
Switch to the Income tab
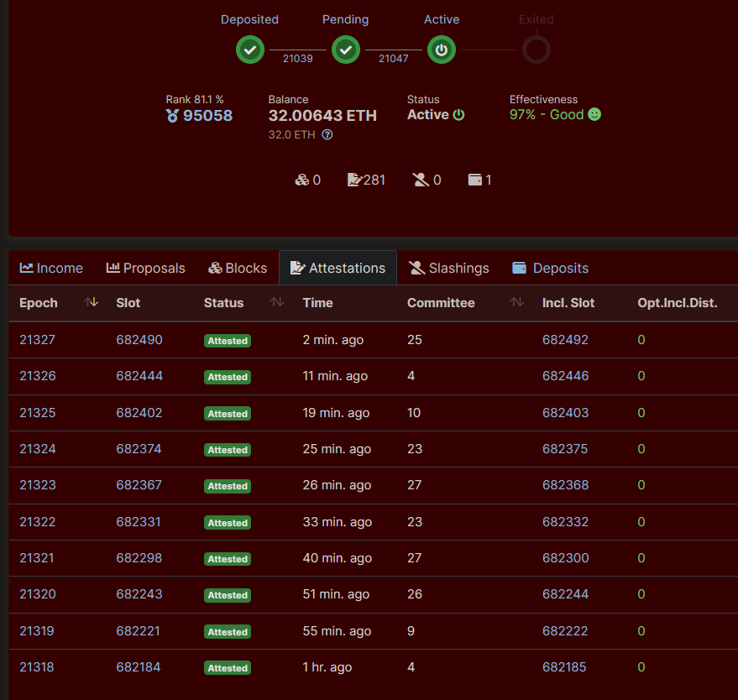pyautogui.click(x=51, y=268)
